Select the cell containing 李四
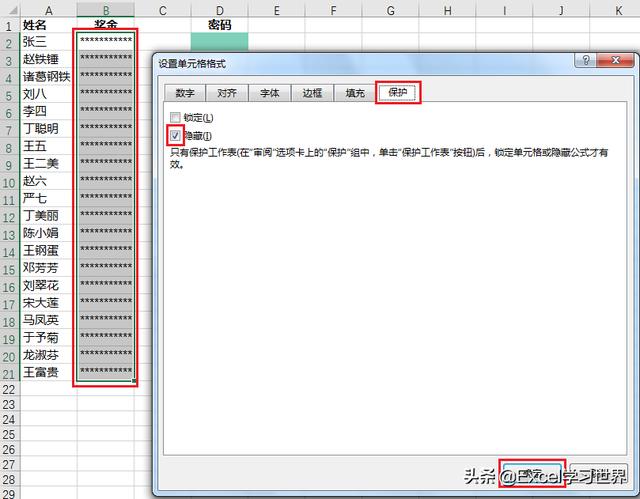The height and width of the screenshot is (499, 640). 49,111
